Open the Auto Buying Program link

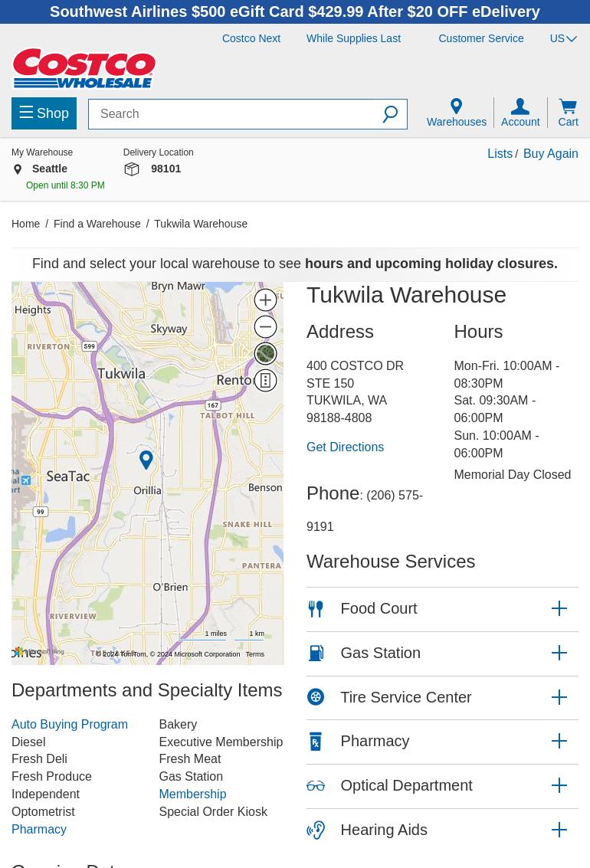(70, 724)
